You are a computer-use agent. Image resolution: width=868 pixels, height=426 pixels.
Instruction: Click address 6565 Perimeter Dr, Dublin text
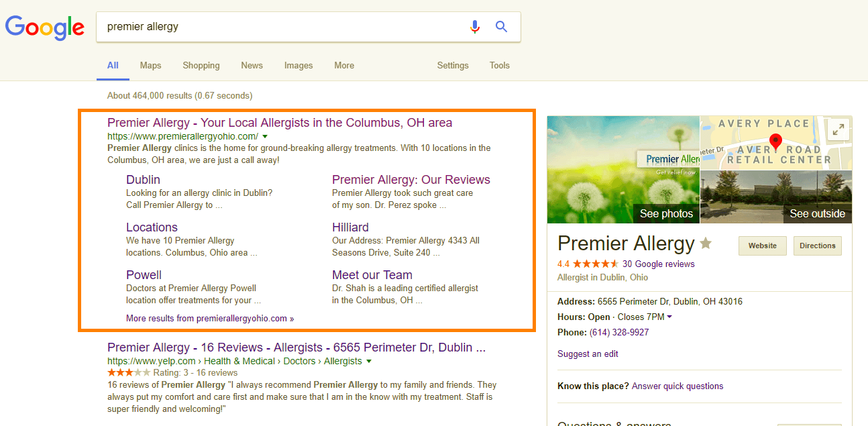pyautogui.click(x=670, y=301)
